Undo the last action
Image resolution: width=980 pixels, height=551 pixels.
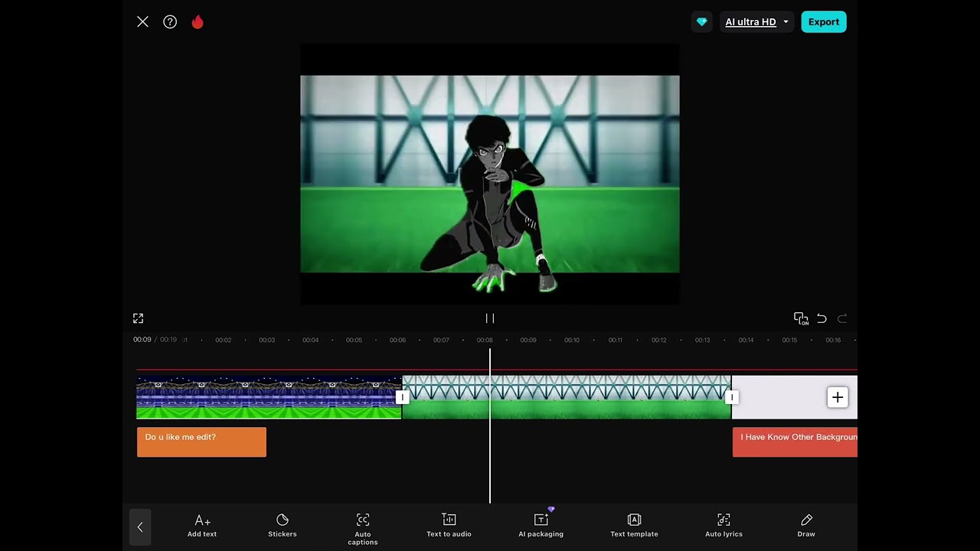822,318
